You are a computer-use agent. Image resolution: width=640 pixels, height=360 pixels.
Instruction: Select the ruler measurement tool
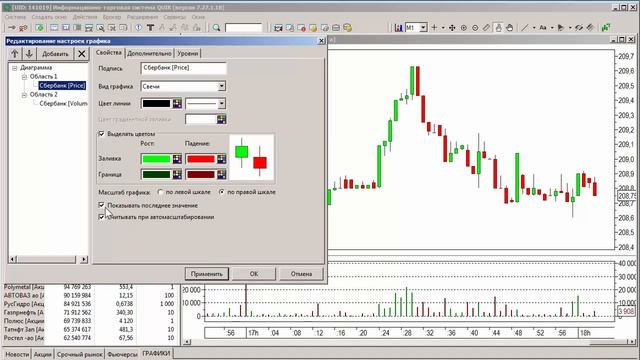[486, 27]
